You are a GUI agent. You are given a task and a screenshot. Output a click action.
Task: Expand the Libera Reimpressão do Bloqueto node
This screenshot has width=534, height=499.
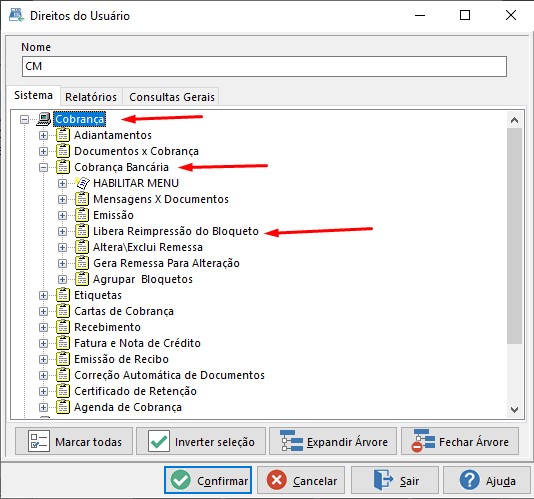[x=62, y=232]
